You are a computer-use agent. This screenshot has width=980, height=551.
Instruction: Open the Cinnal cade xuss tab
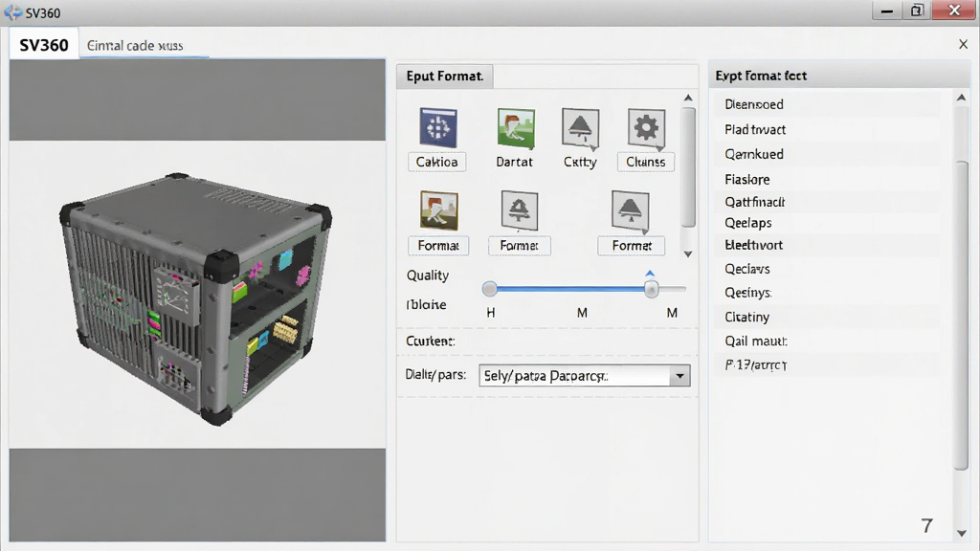(x=135, y=46)
